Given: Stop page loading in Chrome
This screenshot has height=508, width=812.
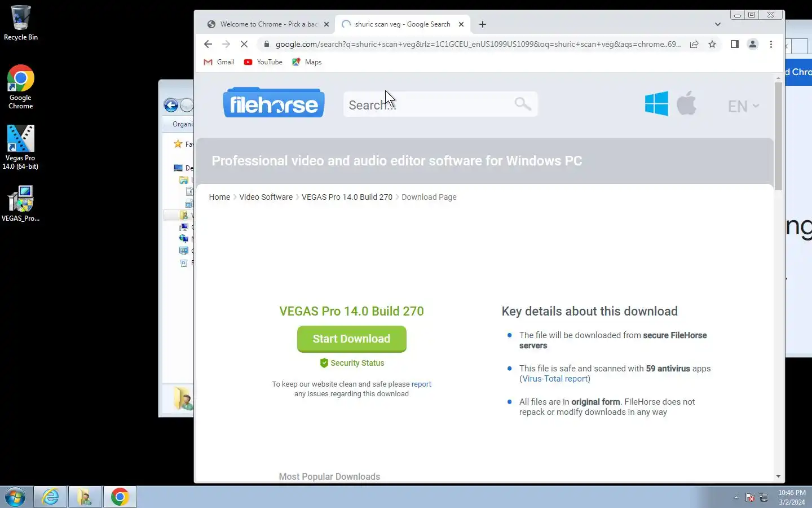Looking at the screenshot, I should (x=244, y=44).
